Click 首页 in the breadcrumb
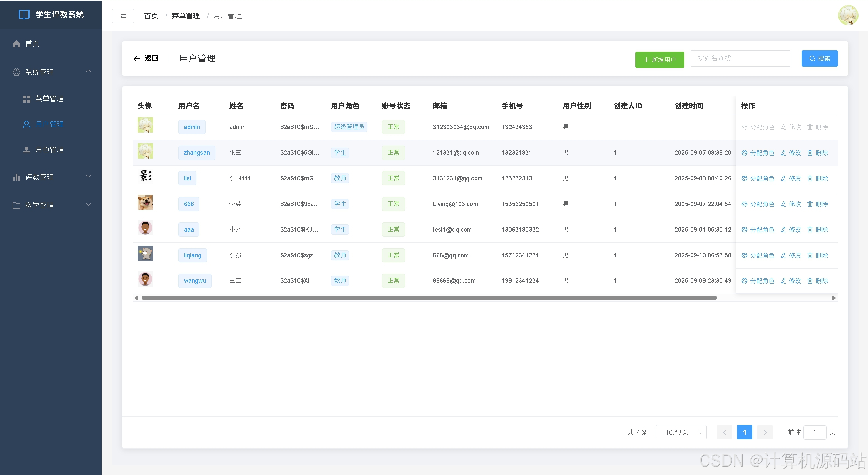The height and width of the screenshot is (475, 868). (151, 16)
